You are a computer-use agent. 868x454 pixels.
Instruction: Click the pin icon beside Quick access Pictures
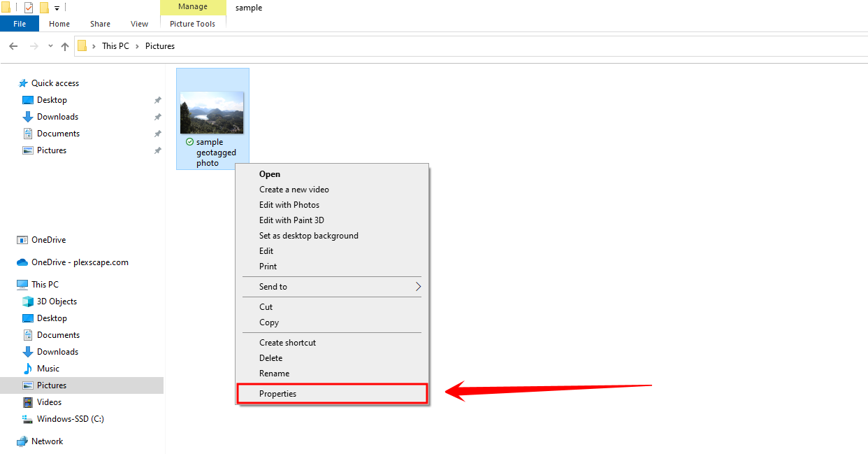(x=158, y=150)
